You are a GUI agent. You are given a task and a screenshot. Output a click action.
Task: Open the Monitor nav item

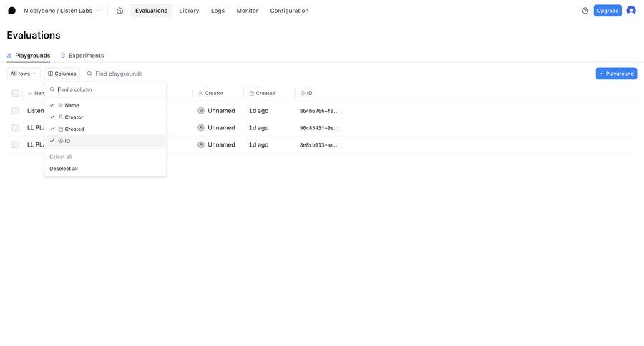(x=248, y=11)
